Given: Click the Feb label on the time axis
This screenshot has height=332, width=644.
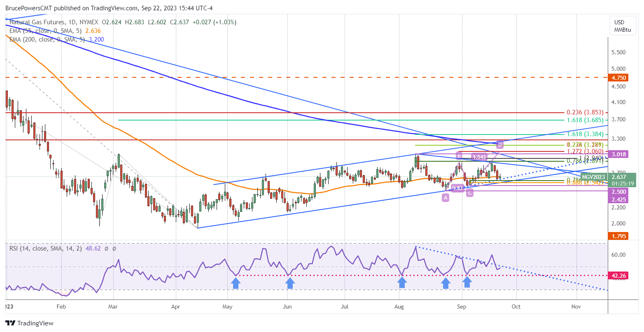Looking at the screenshot, I should coord(61,306).
